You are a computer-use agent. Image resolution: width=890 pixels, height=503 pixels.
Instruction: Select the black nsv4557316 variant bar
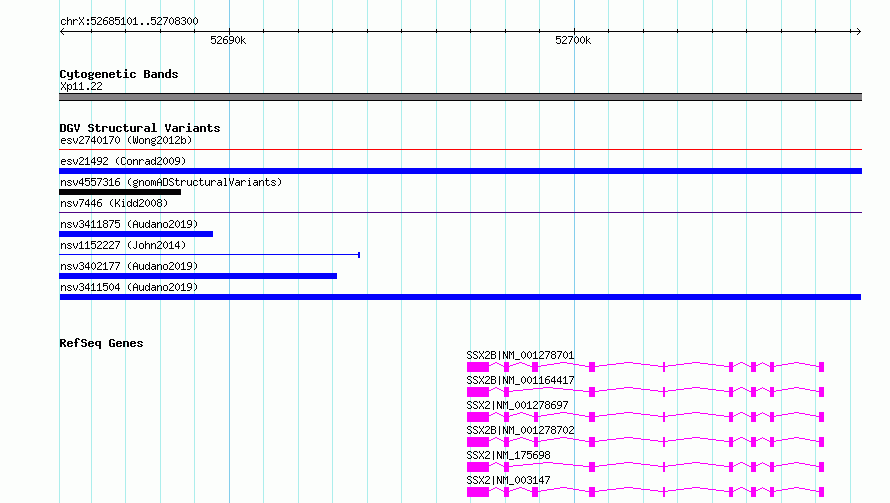pos(120,192)
